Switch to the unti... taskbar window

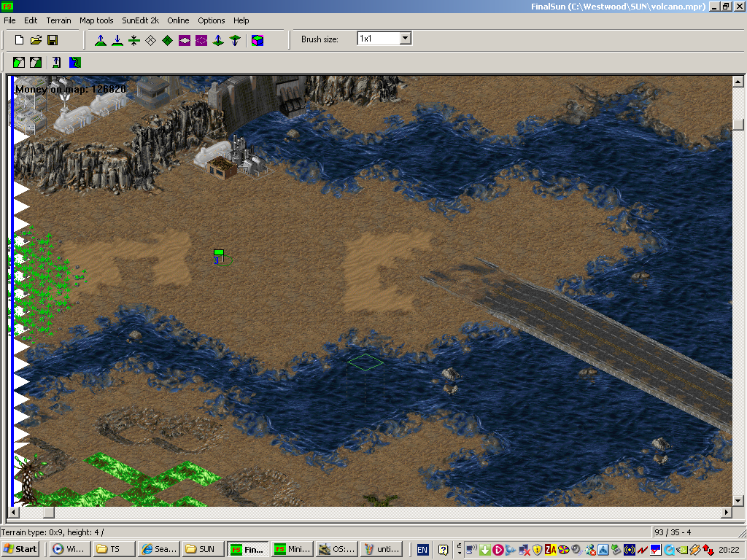point(381,549)
